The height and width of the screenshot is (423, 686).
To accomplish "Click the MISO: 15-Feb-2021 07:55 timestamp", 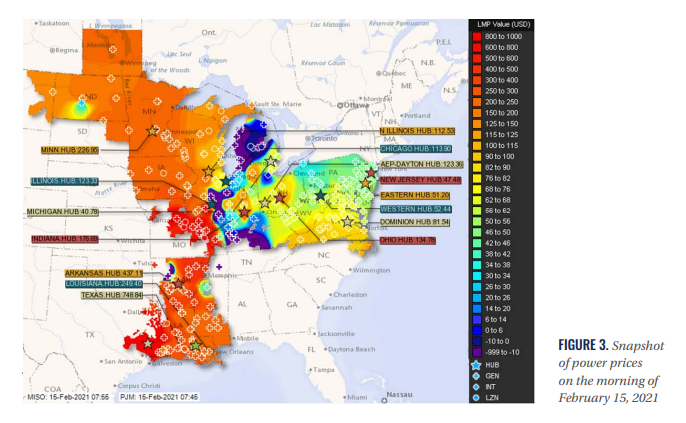I will point(68,397).
